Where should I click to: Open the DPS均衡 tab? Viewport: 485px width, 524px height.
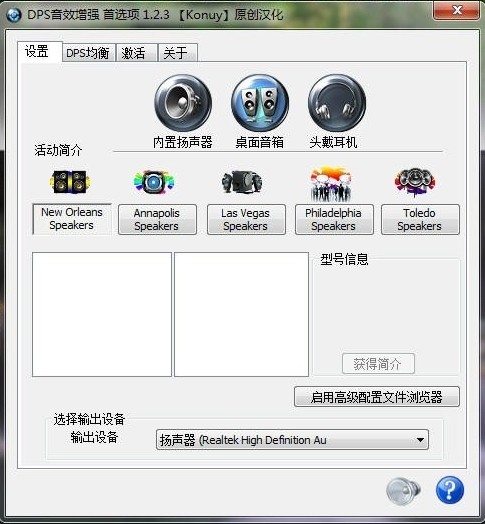[x=88, y=53]
